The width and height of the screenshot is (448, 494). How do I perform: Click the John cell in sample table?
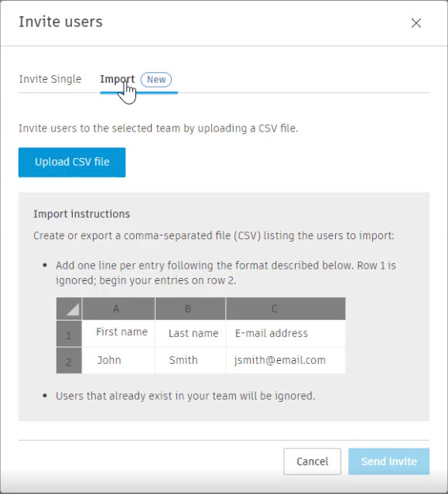tap(118, 361)
